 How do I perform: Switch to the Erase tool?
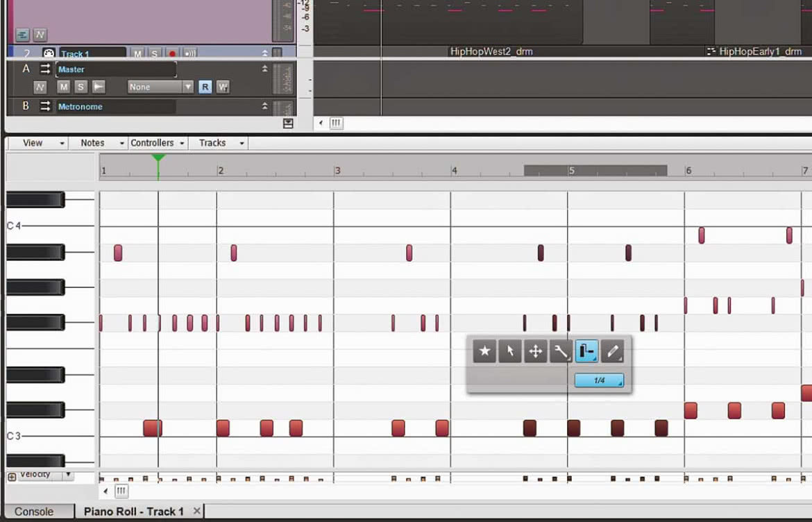pos(612,351)
